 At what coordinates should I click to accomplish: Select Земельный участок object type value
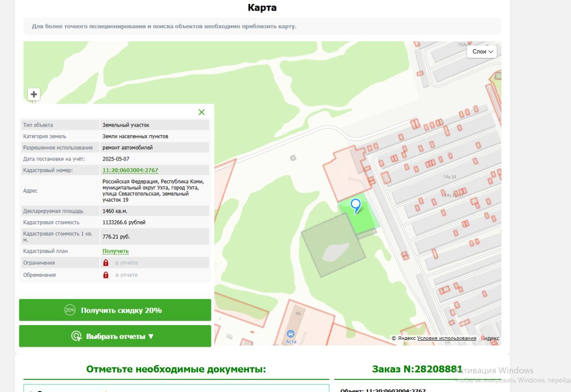(x=126, y=125)
